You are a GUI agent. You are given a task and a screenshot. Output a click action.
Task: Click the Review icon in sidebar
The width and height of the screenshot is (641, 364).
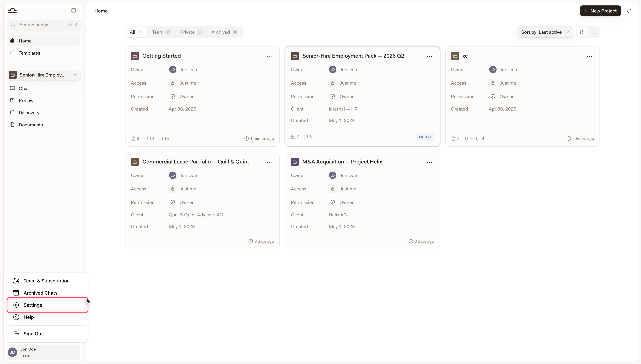[x=12, y=100]
